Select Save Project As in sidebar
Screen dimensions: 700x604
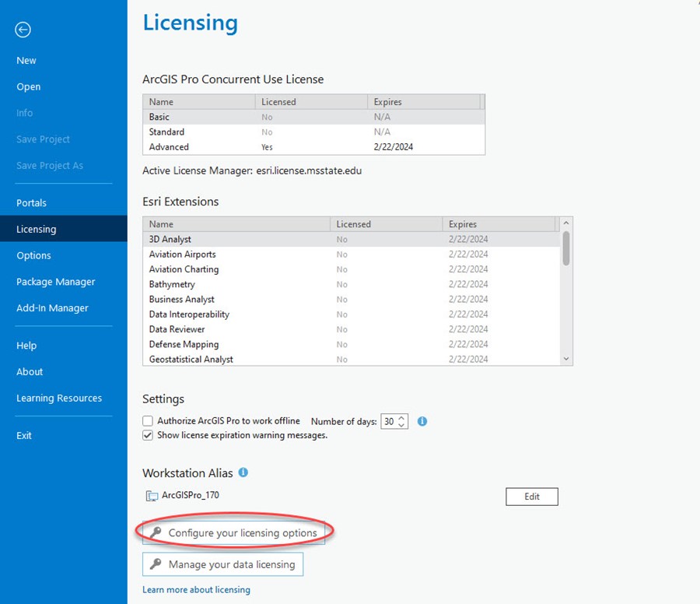click(50, 166)
